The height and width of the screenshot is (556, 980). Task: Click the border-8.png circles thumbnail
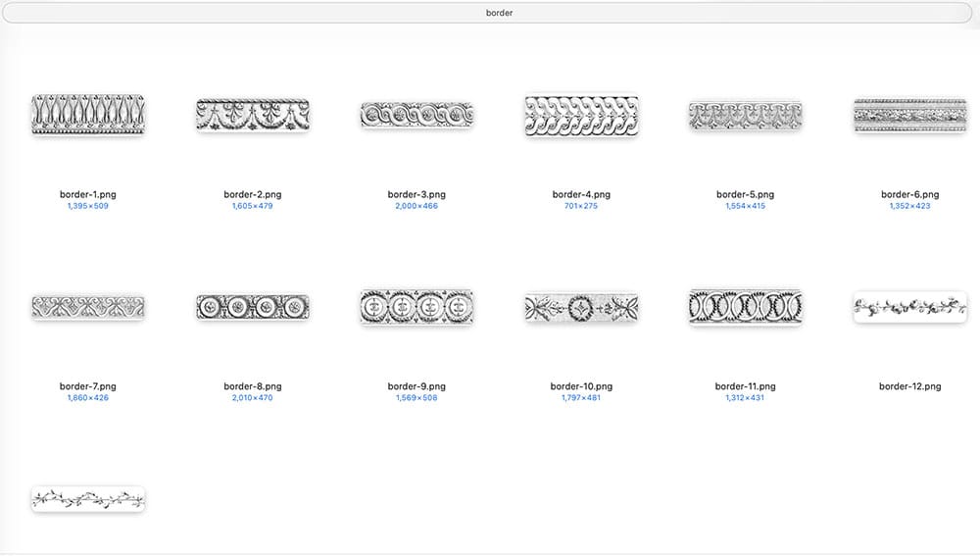click(253, 307)
